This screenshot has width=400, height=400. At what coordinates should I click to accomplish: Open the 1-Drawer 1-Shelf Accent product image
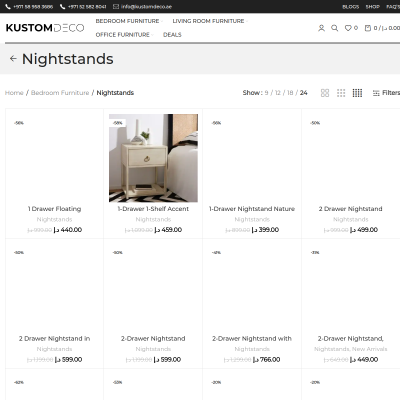[x=153, y=158]
